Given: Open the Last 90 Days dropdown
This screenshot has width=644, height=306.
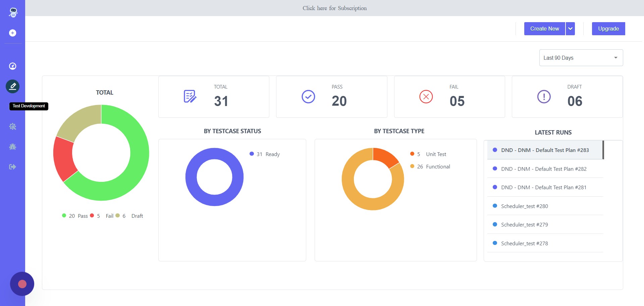Looking at the screenshot, I should click(581, 58).
